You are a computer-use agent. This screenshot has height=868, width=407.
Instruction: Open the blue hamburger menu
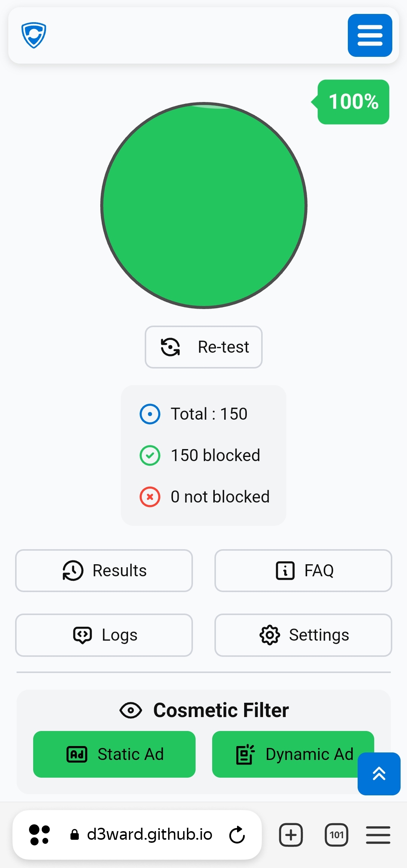(x=370, y=35)
